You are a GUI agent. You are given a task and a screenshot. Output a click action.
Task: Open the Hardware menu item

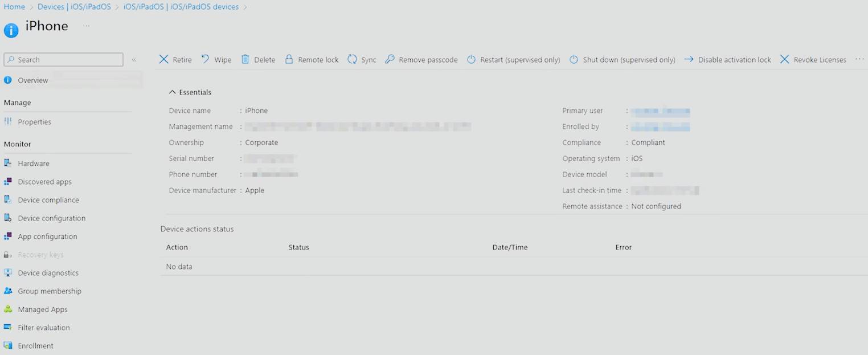[34, 164]
